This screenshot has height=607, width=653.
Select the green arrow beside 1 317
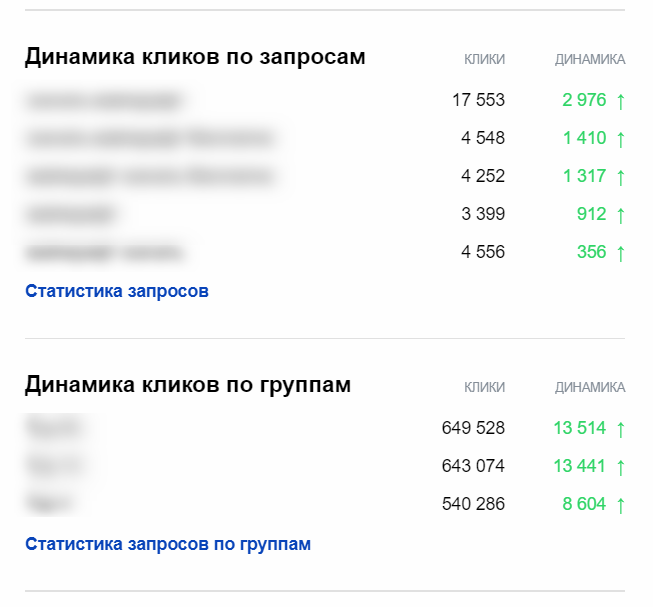coord(620,176)
